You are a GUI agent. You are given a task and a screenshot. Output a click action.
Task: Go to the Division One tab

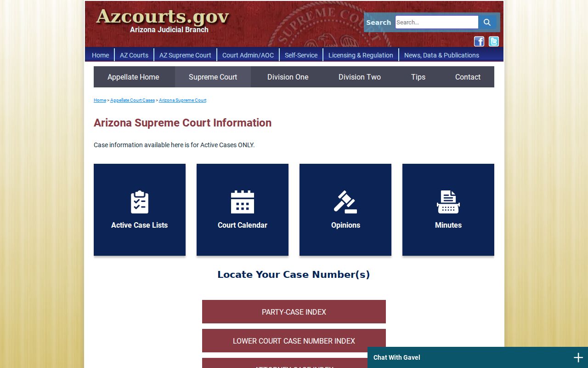[x=288, y=77]
